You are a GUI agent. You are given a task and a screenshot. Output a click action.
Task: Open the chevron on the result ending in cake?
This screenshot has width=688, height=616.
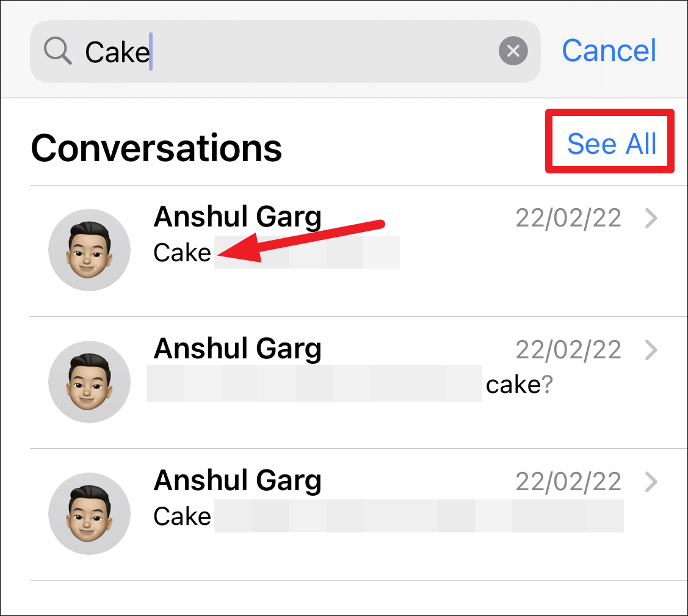(x=651, y=350)
